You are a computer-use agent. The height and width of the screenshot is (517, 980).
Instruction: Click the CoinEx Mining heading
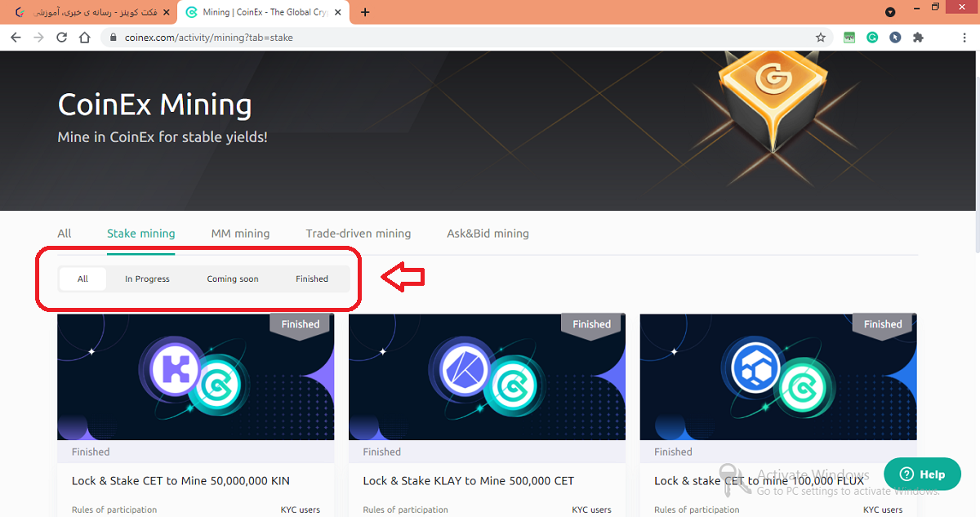pos(155,105)
